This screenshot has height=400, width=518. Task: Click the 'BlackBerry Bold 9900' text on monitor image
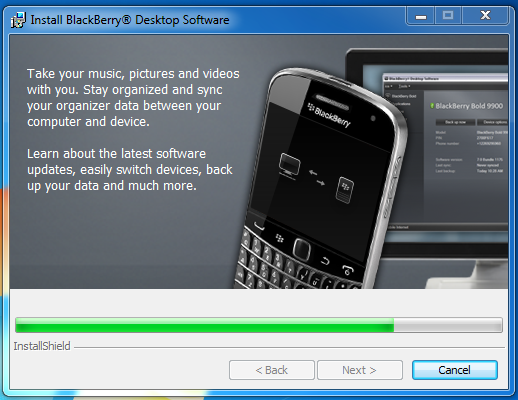click(469, 106)
